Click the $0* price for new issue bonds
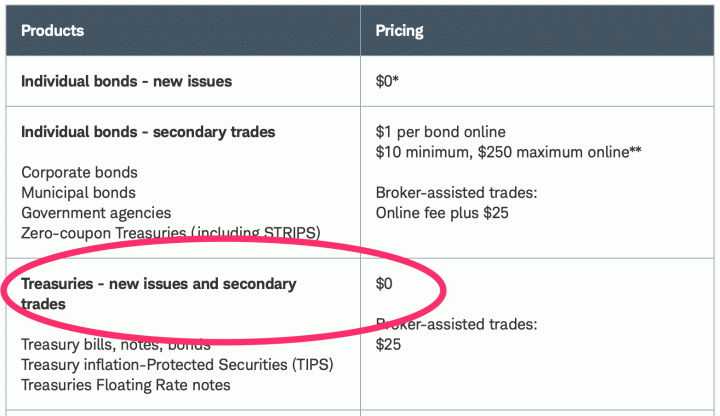The width and height of the screenshot is (720, 416). pyautogui.click(x=388, y=81)
